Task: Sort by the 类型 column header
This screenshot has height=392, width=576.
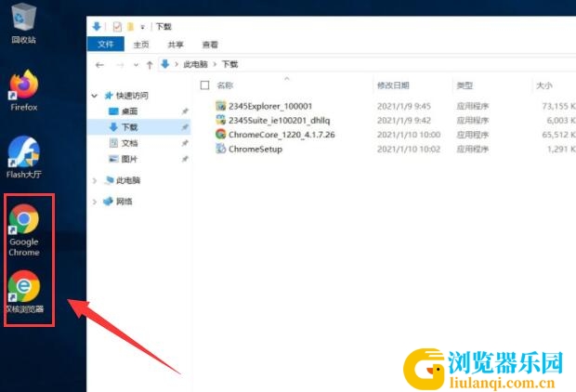Action: coord(465,85)
